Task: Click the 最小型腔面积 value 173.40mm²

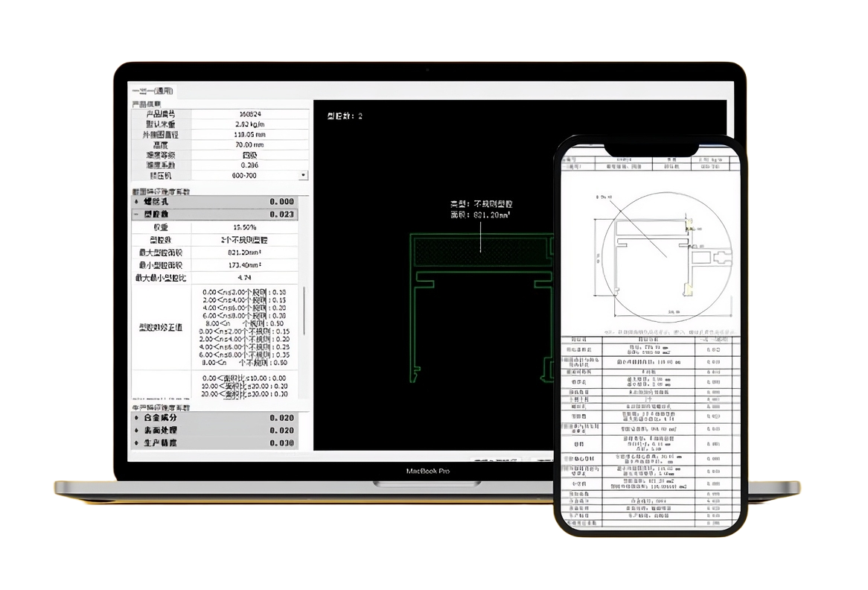Action: [x=244, y=265]
